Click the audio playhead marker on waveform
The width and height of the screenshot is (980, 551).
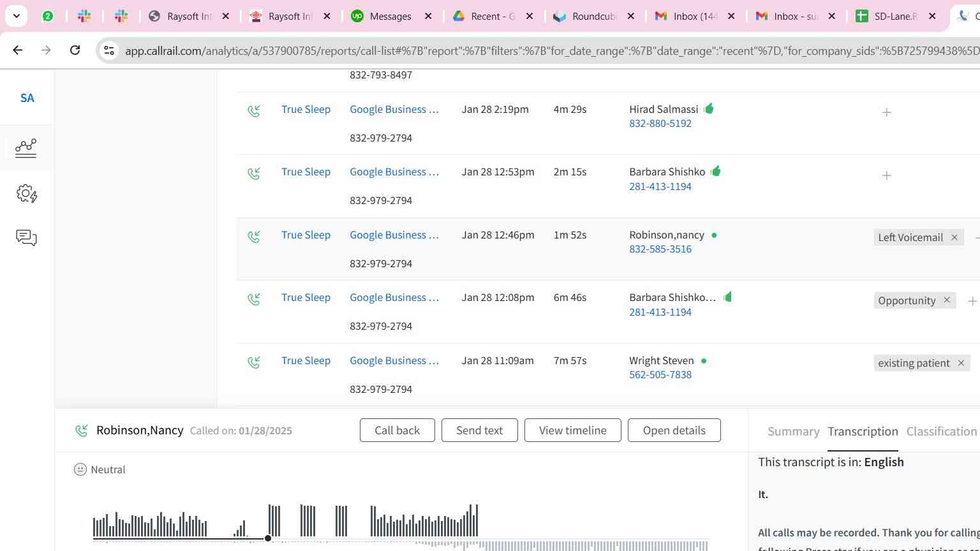pos(268,538)
